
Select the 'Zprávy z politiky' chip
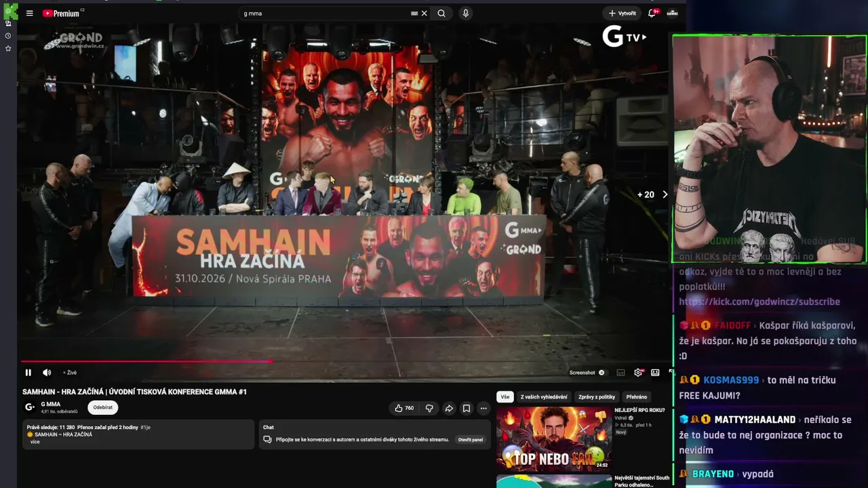pos(597,397)
